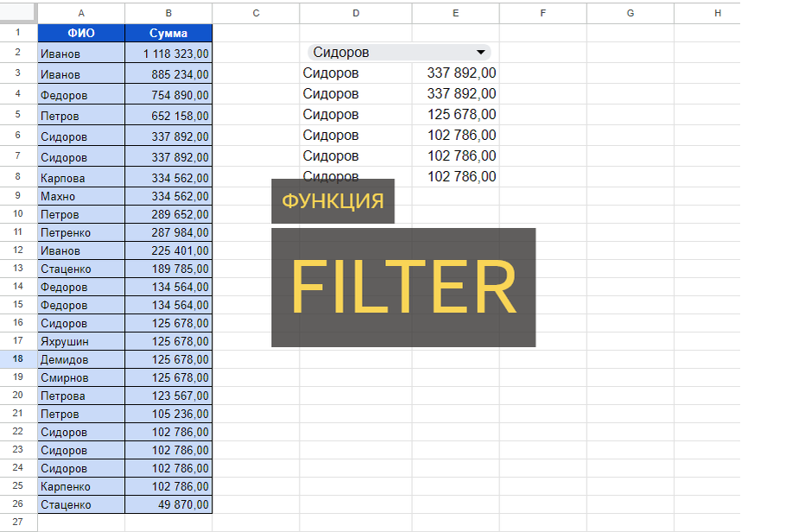Click the Демидов name cell

point(81,359)
